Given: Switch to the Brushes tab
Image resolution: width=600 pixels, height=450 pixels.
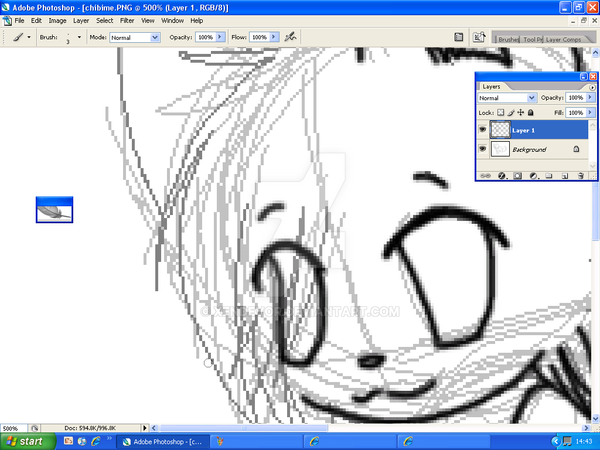Looking at the screenshot, I should (x=508, y=39).
